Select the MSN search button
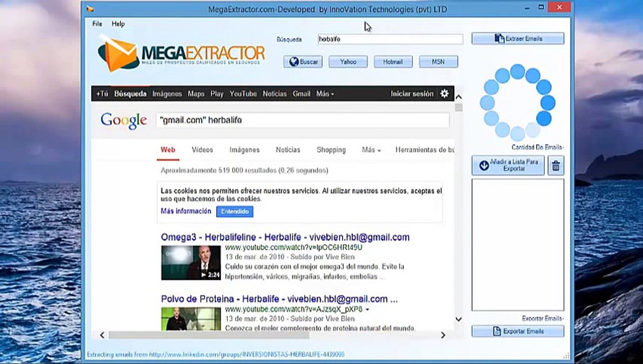 [x=438, y=62]
